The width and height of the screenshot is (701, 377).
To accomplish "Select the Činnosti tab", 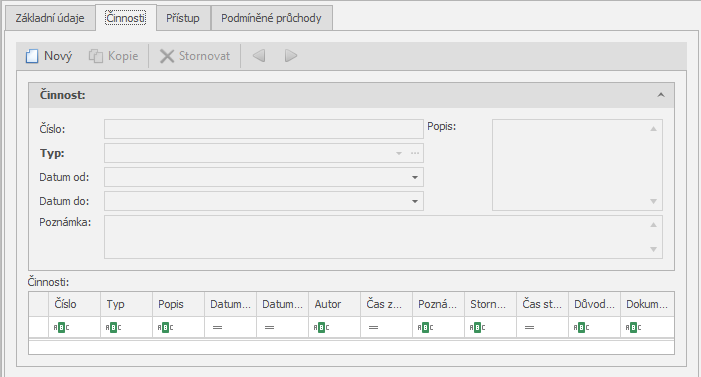I will pos(126,18).
